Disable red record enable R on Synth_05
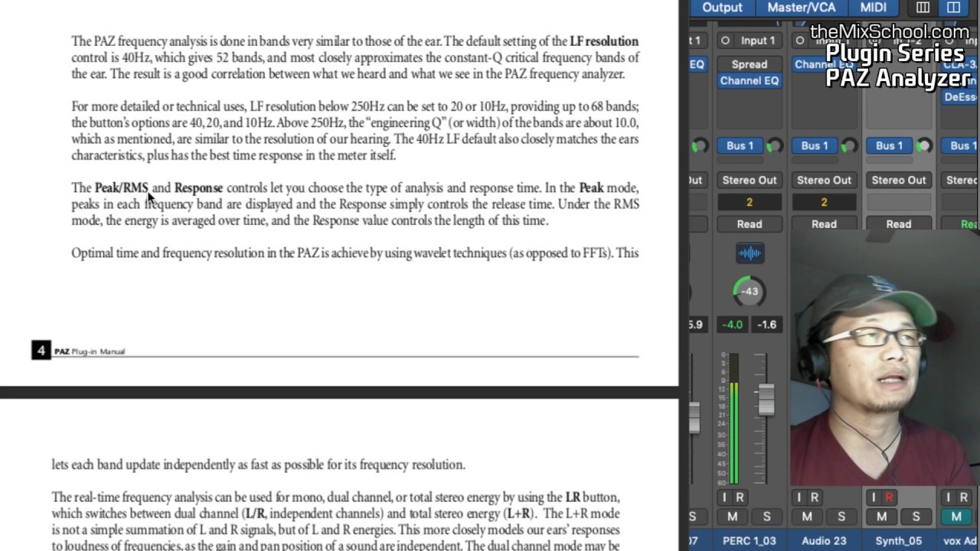 pos(889,497)
